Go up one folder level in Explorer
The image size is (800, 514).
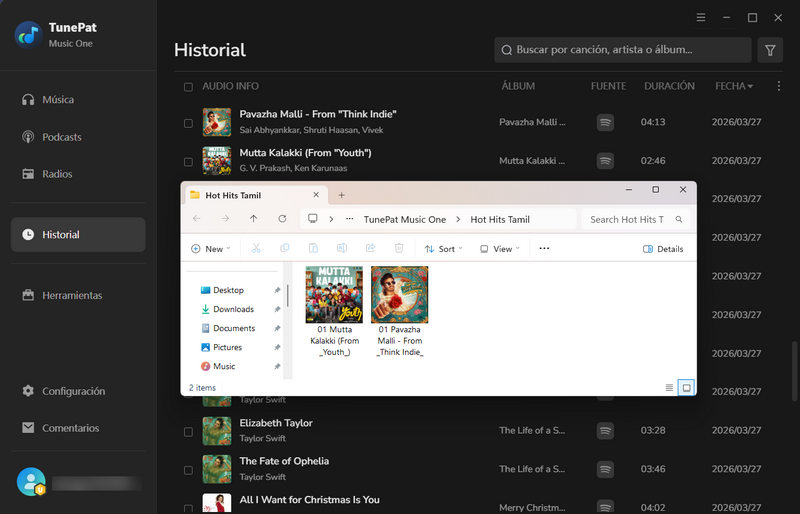(x=254, y=219)
